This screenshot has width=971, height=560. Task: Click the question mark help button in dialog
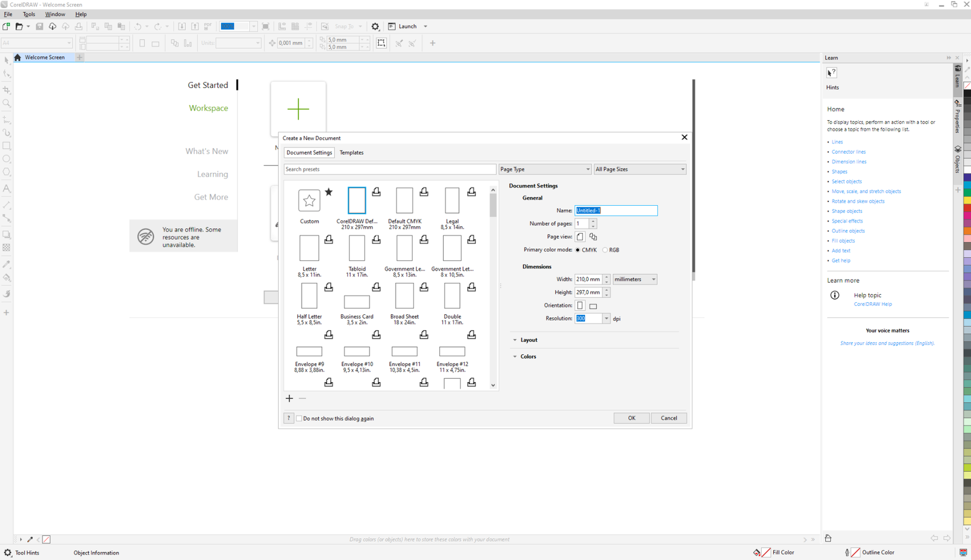[289, 418]
